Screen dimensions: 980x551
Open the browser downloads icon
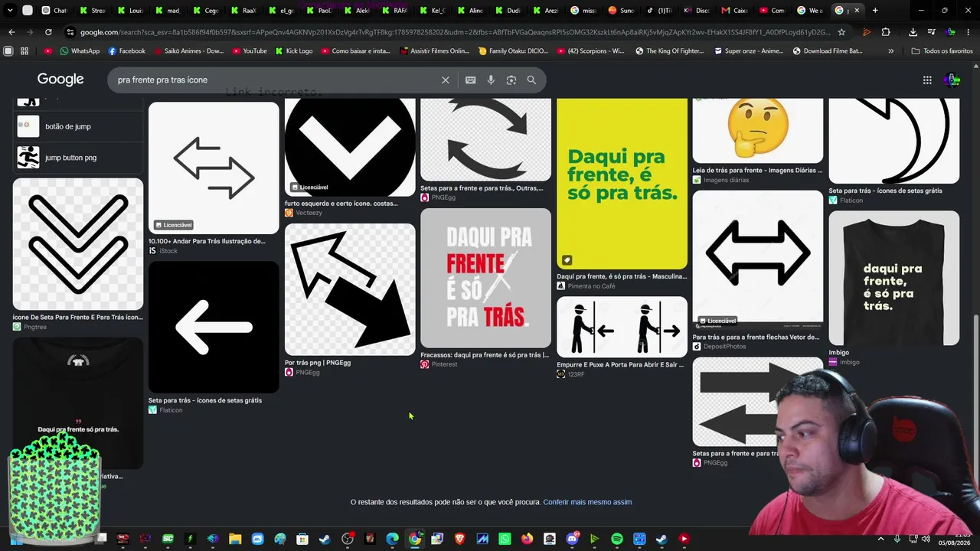(x=913, y=32)
